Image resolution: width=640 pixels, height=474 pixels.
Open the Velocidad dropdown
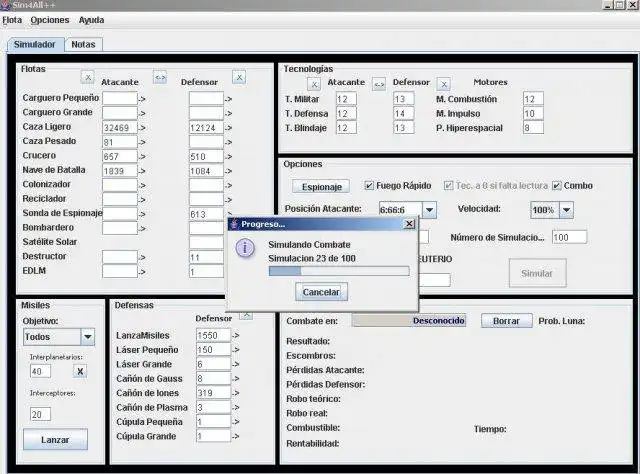[567, 210]
